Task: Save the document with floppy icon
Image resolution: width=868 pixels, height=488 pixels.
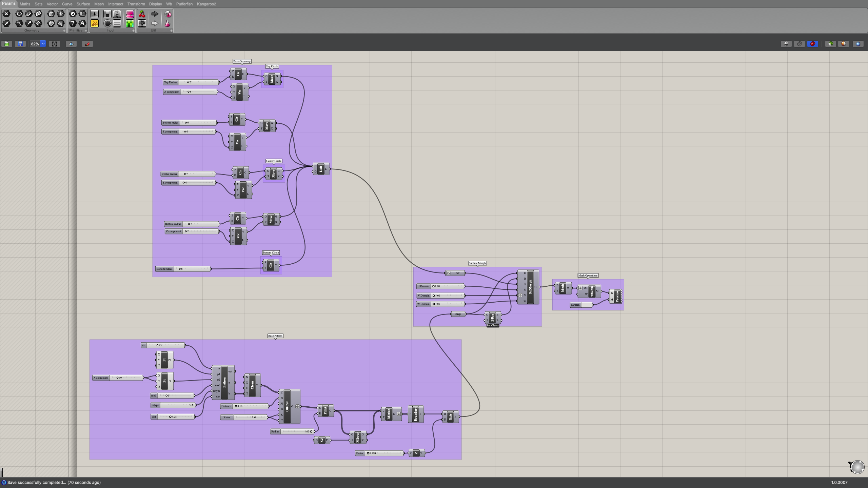Action: (x=20, y=44)
